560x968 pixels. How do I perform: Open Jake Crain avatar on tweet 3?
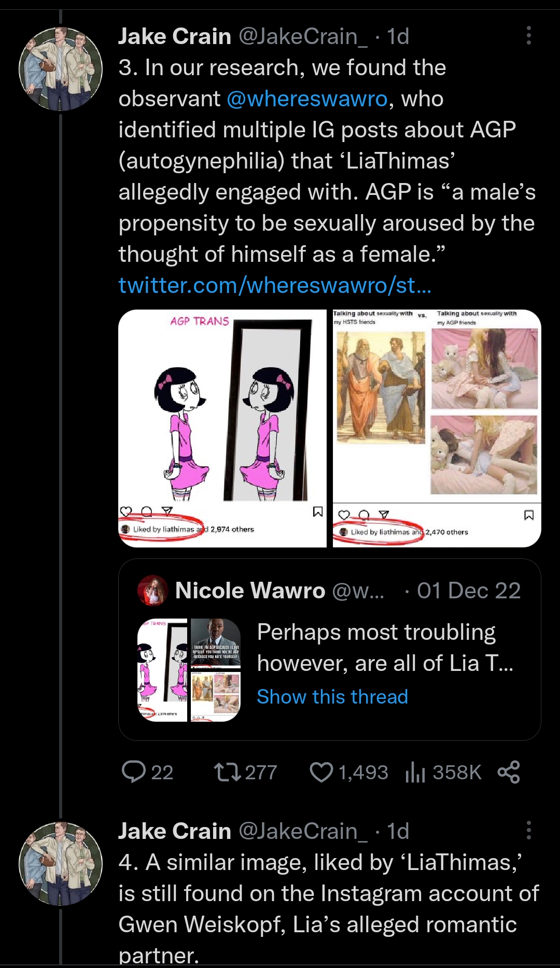point(61,69)
